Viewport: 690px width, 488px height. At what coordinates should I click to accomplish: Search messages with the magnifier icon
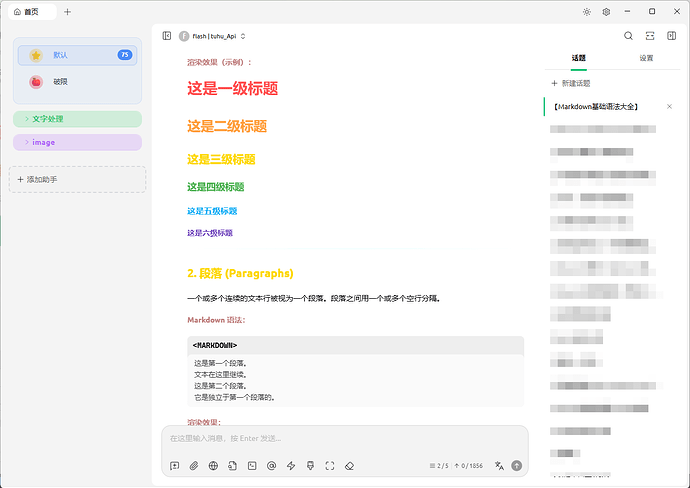(x=628, y=36)
